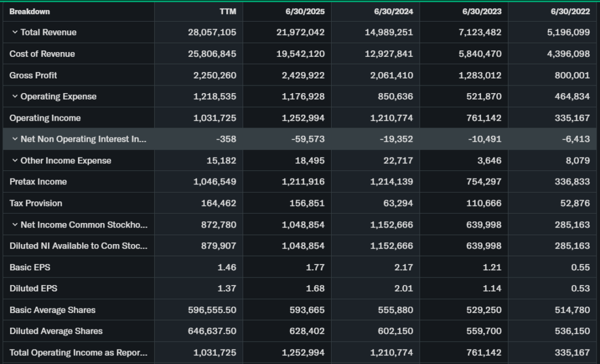
Task: Expand Net Non Operating Interest chevron
Action: (x=15, y=139)
